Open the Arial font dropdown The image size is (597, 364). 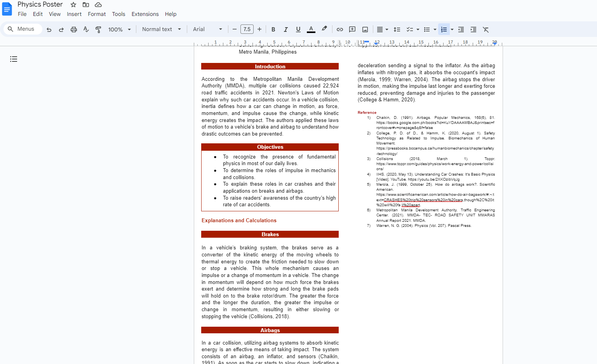(x=207, y=30)
